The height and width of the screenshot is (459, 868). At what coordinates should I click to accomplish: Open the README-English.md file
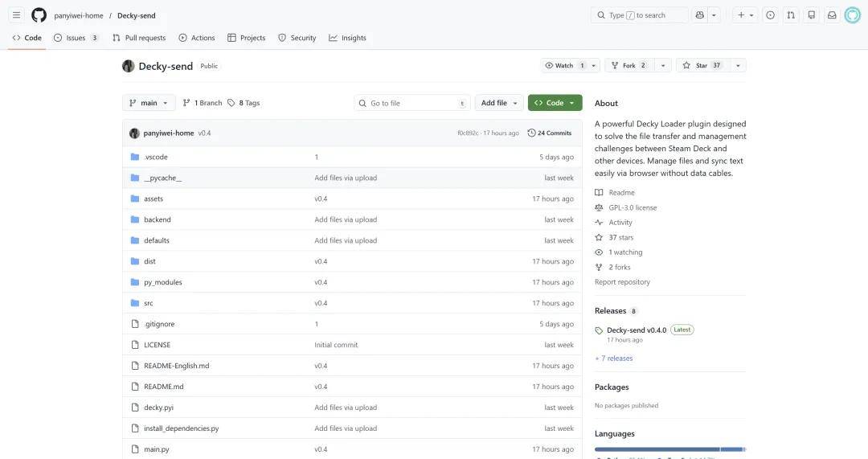tap(176, 366)
